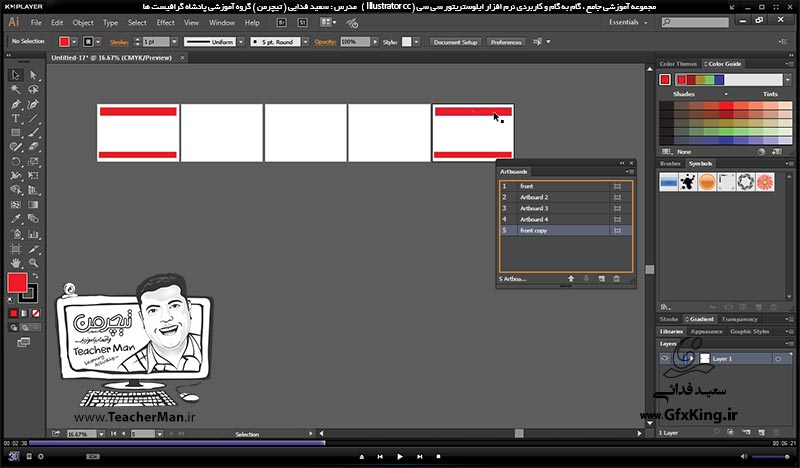Stop the video in KMPlayer

(x=438, y=457)
